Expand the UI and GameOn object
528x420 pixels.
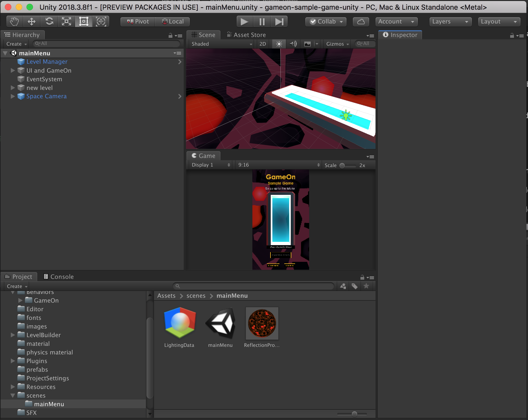point(12,70)
